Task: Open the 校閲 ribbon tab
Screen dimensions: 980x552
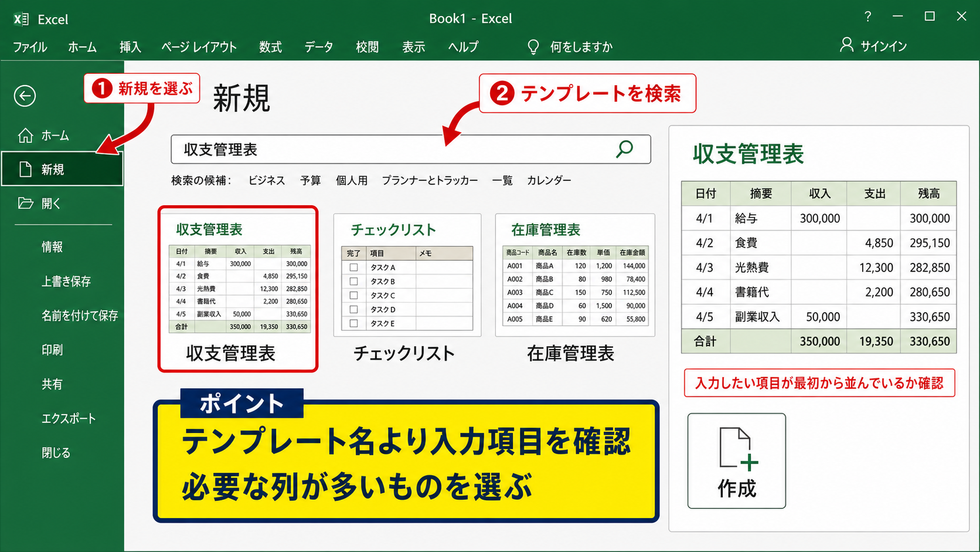Action: [367, 47]
